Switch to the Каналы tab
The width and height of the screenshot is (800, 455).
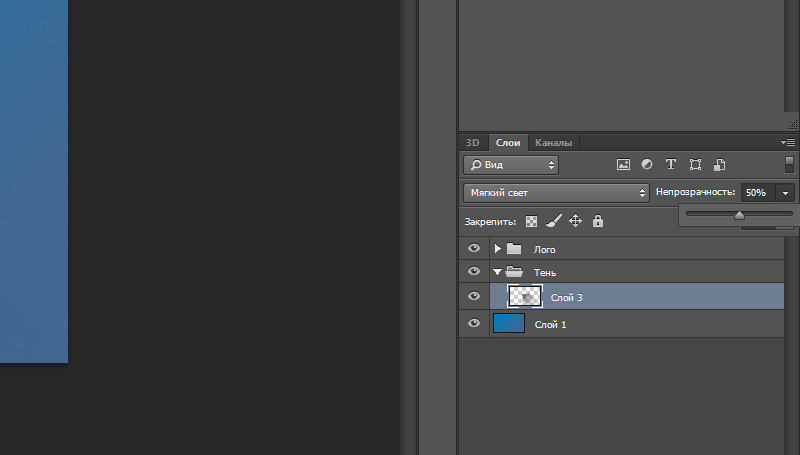click(553, 143)
